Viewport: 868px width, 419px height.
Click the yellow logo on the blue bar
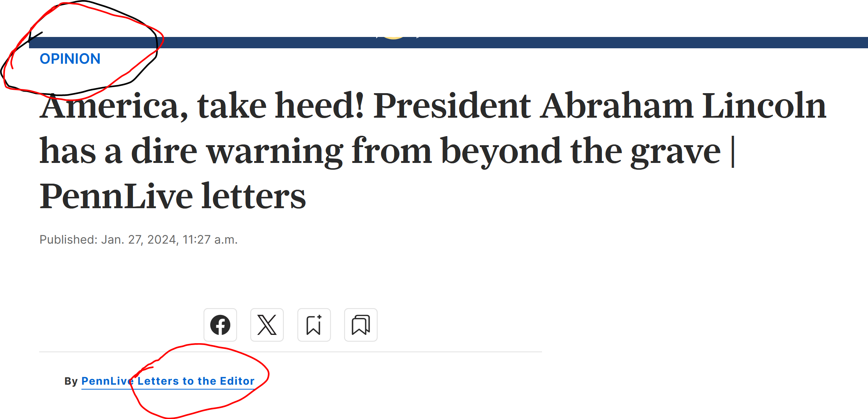pos(393,37)
